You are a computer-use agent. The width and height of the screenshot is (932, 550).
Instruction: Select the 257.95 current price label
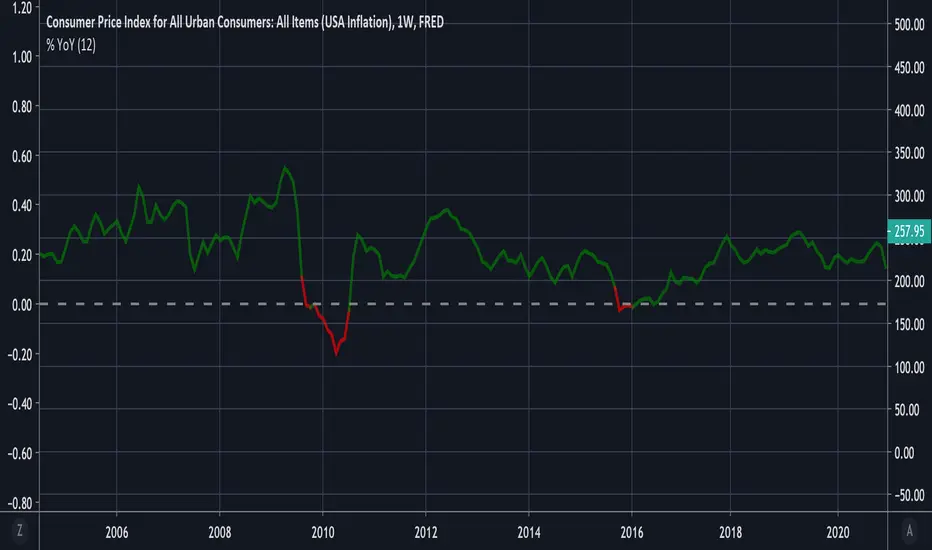909,231
